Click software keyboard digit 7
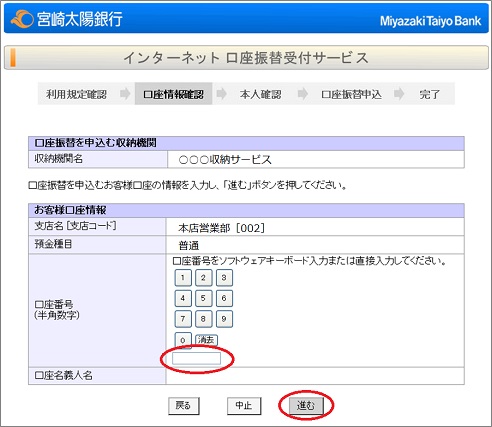 tap(183, 319)
